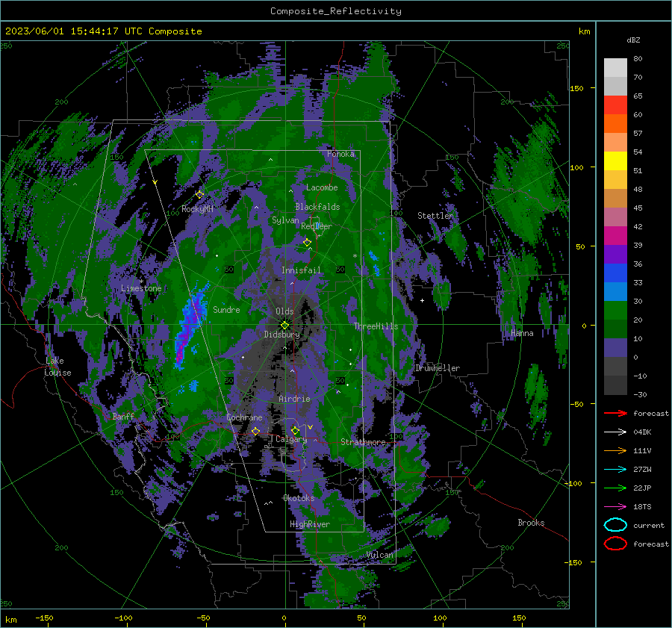Click the Stettler label
672x628 pixels.
[435, 216]
